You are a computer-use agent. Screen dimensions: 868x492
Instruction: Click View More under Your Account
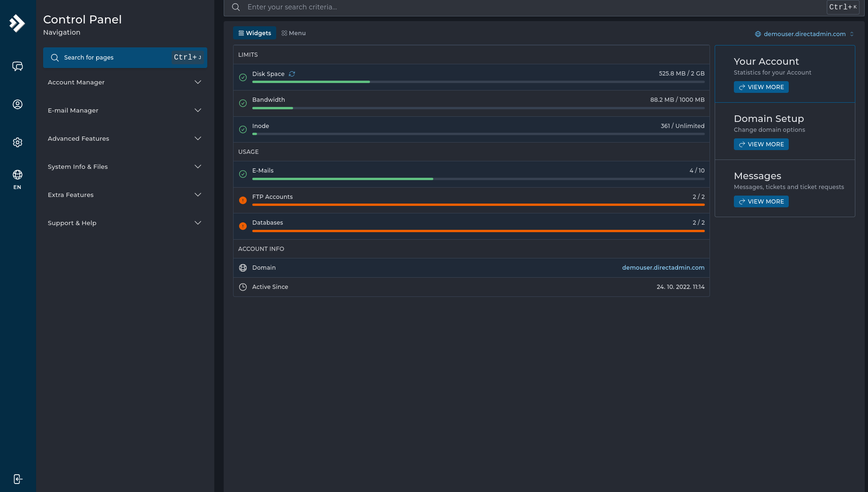point(761,87)
